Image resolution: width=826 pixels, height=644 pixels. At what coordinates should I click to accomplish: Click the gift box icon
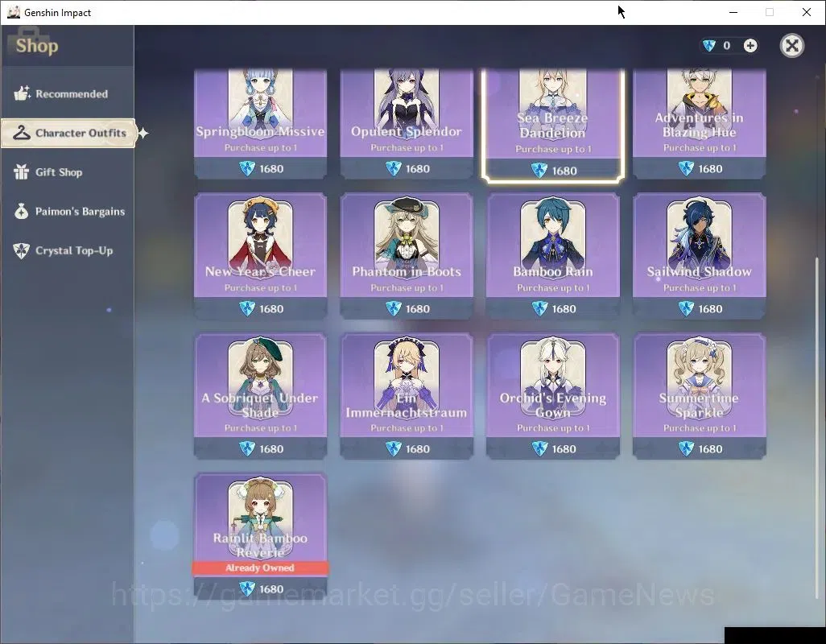(21, 171)
